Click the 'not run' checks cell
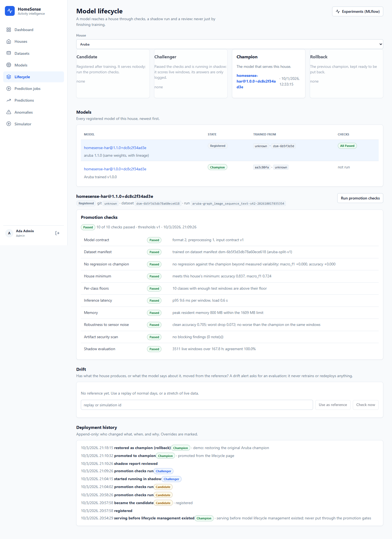Image resolution: width=392 pixels, height=539 pixels. [344, 167]
